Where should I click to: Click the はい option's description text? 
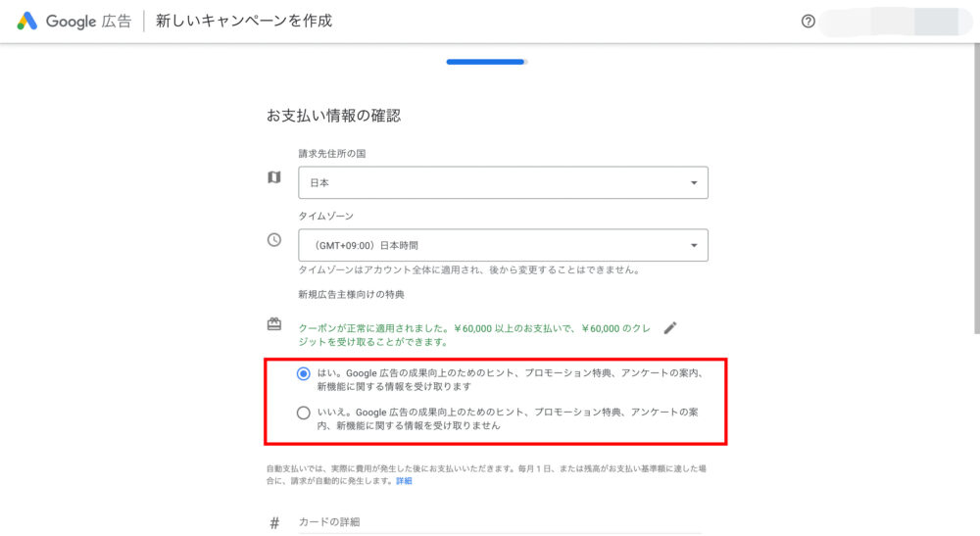[x=510, y=379]
